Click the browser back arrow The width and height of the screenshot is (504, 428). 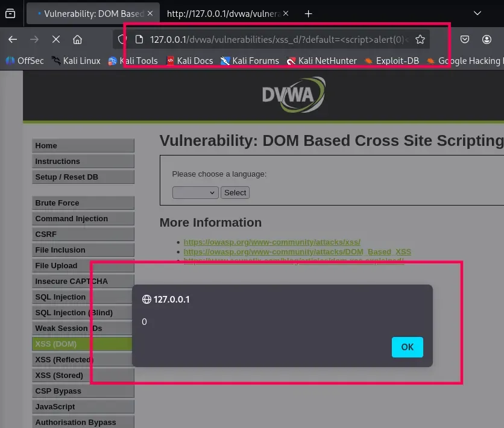[13, 40]
